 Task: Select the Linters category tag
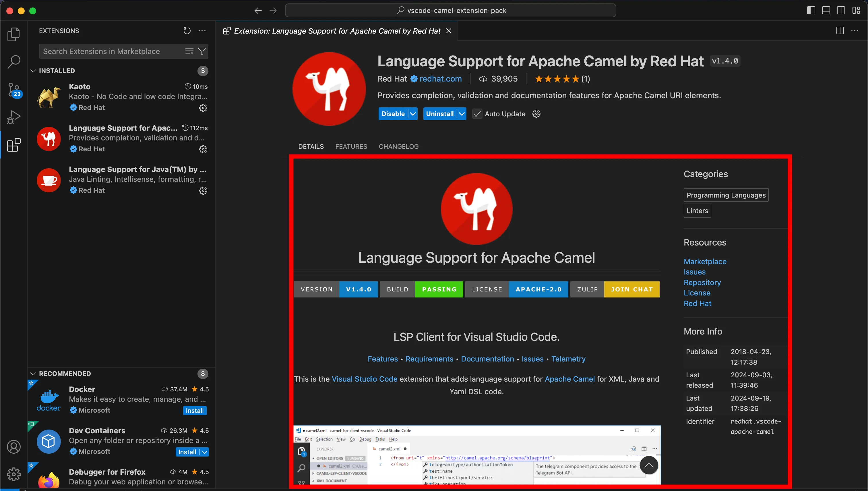click(697, 210)
